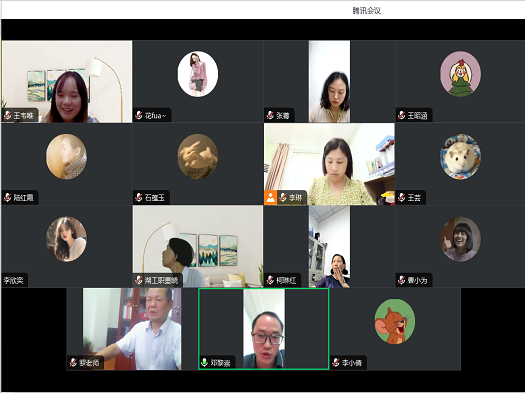This screenshot has width=525, height=393.
Task: Select the Christmas tree clown avatar
Action: [460, 74]
